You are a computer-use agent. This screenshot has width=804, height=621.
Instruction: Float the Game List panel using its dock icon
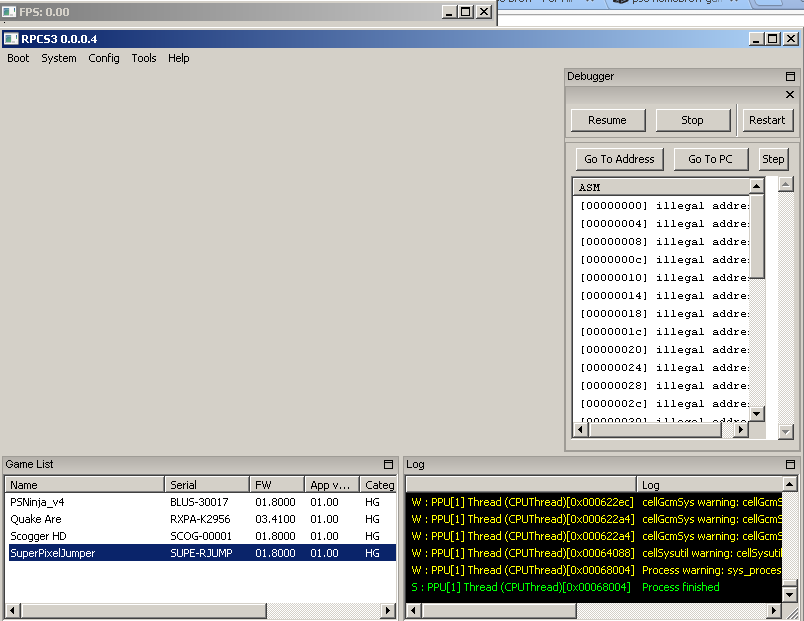click(388, 465)
